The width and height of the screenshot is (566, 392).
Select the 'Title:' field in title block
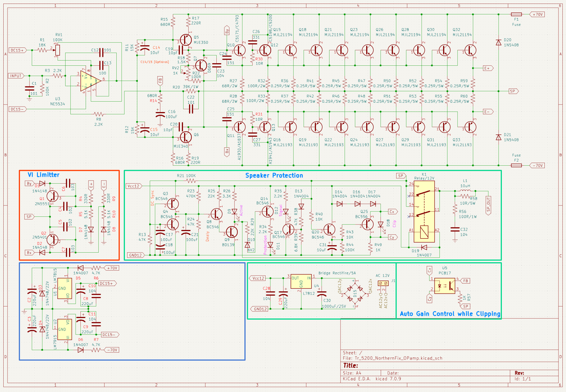pyautogui.click(x=350, y=365)
